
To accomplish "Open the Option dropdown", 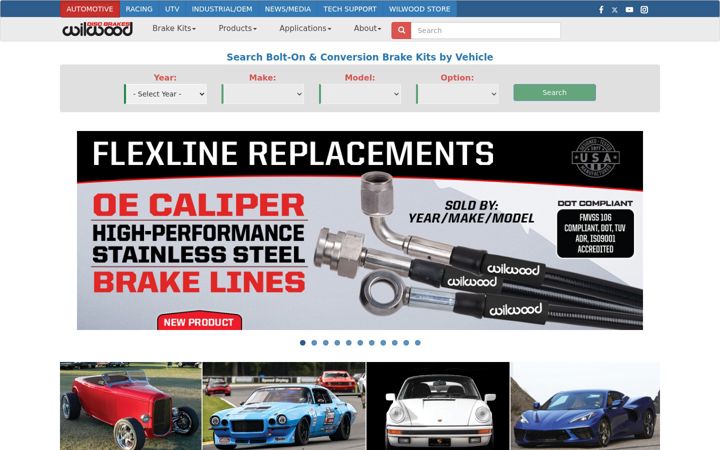I will click(458, 94).
